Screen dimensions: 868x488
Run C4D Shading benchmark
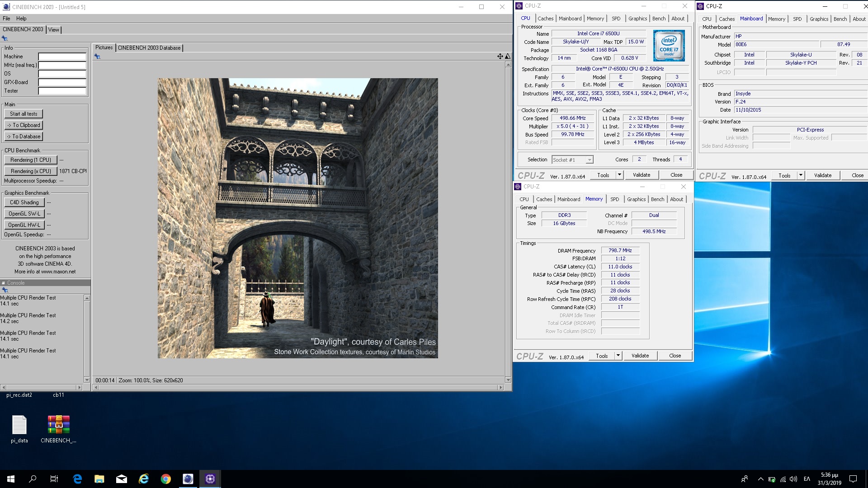pyautogui.click(x=24, y=202)
